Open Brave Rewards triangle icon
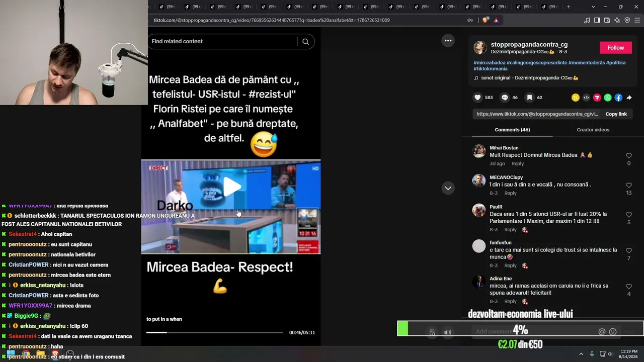The height and width of the screenshot is (362, 644). 496,20
